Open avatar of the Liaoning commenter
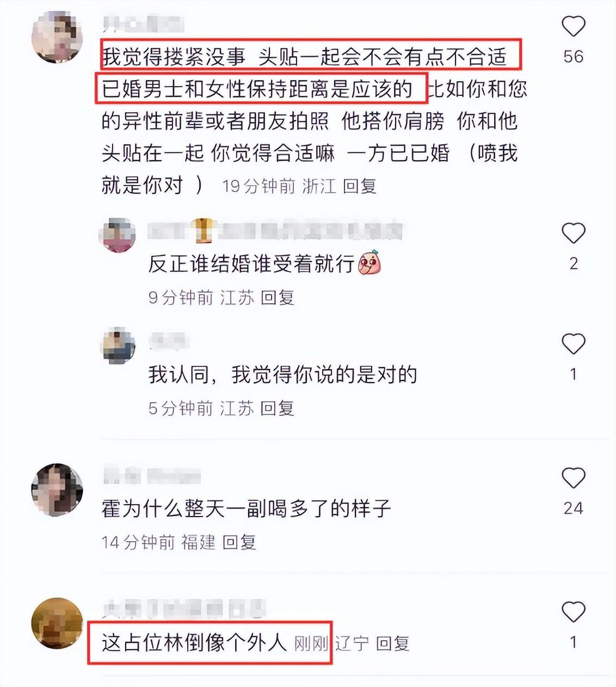 tap(57, 623)
